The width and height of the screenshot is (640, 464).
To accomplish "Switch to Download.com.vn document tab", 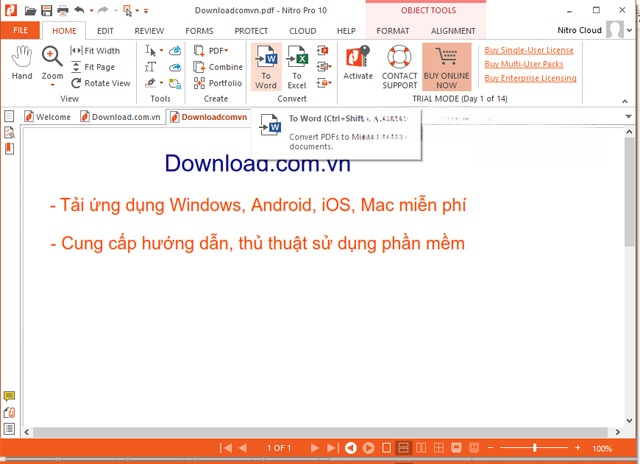I will click(120, 117).
